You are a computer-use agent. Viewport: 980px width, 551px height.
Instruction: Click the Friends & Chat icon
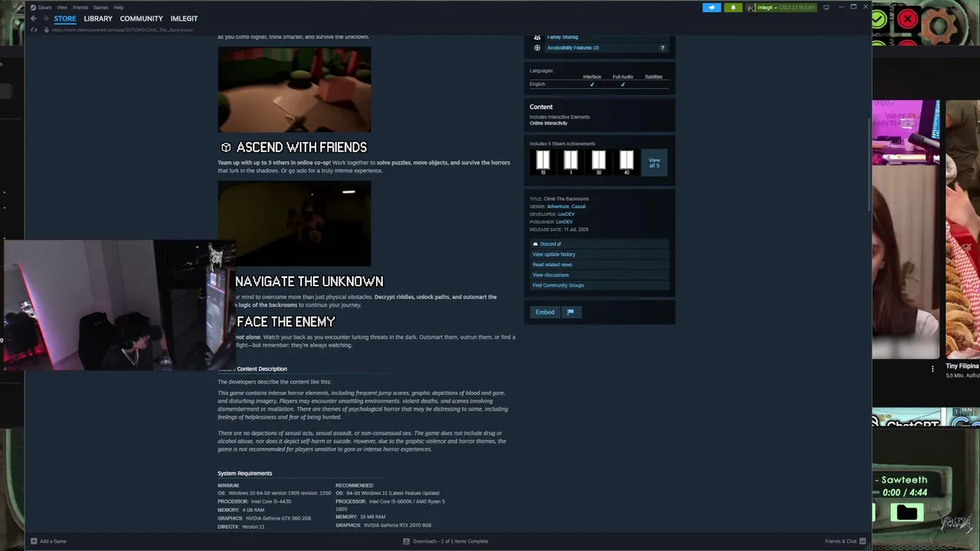[x=863, y=541]
